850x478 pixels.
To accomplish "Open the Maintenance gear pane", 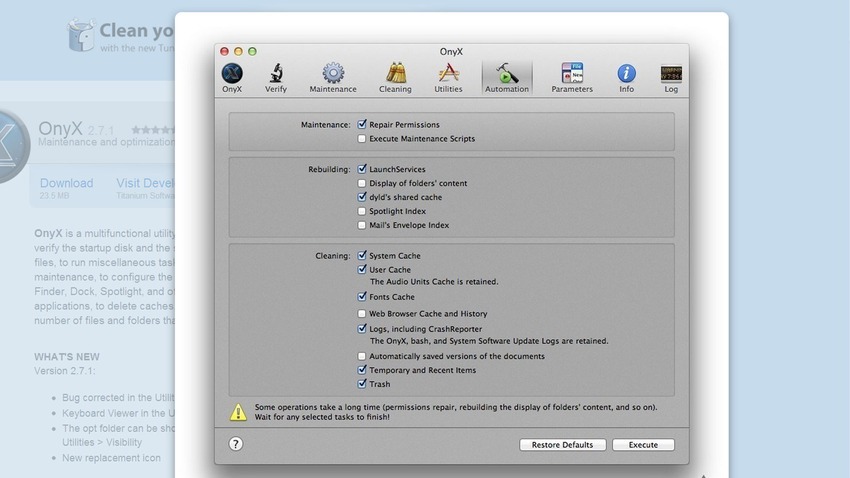I will 332,76.
